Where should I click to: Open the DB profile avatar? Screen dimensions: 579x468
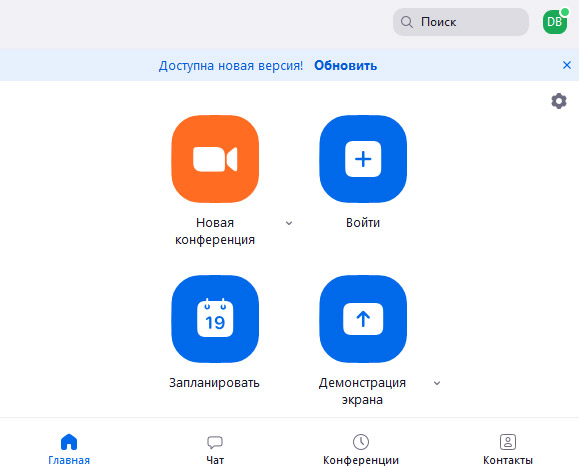pyautogui.click(x=555, y=22)
